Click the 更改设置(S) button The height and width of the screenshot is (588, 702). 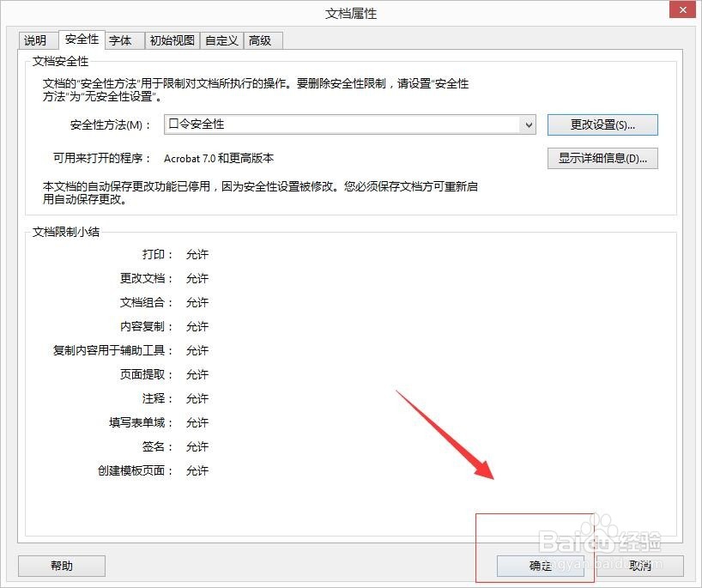click(x=602, y=124)
